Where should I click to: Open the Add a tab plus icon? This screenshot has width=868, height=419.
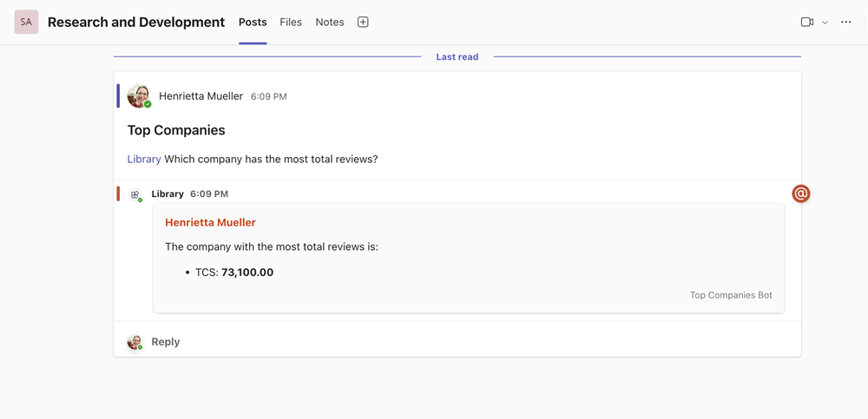(363, 22)
